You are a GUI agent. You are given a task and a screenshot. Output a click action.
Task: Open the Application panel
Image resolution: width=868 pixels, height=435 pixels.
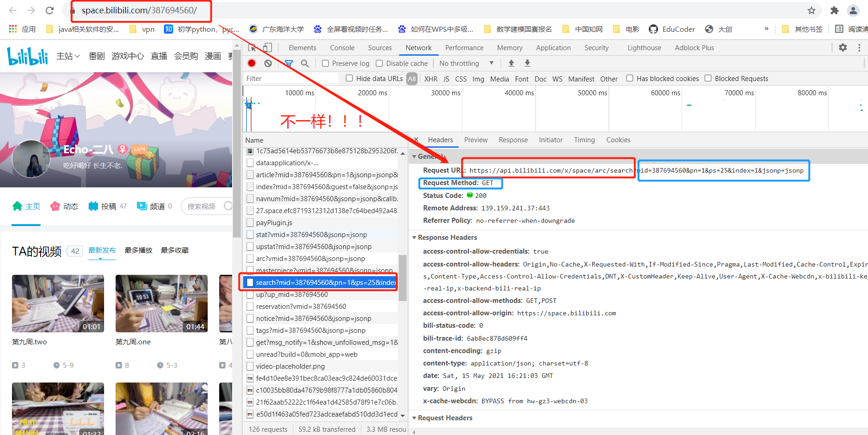tap(553, 47)
